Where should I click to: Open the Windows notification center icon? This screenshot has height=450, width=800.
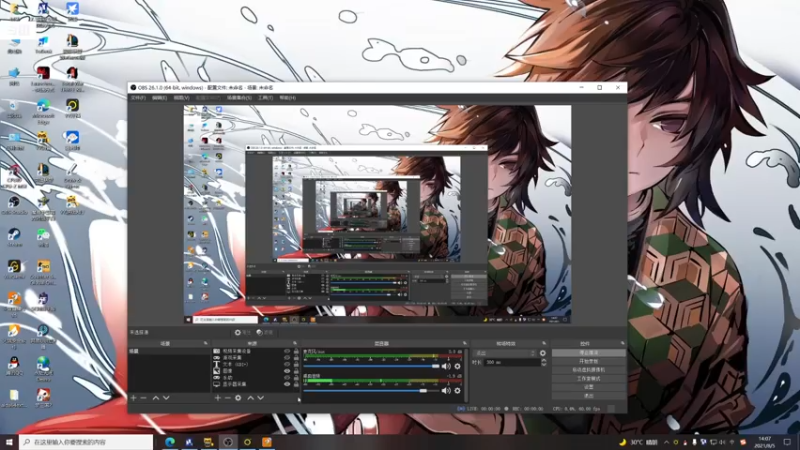click(x=787, y=442)
